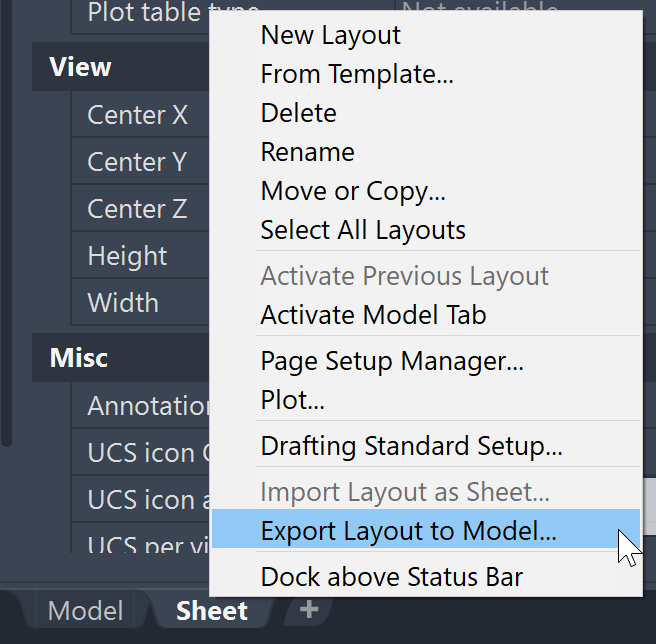Collapse the Misc properties section
The image size is (656, 644).
pos(78,358)
